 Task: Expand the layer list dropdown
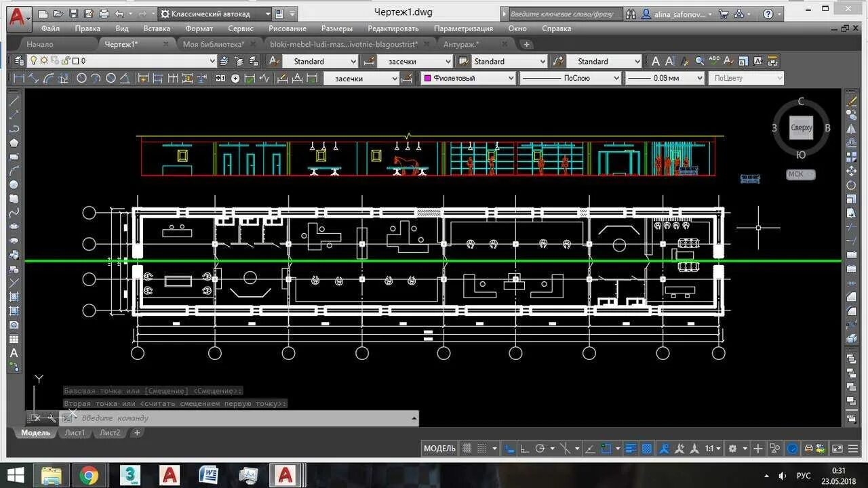[212, 61]
